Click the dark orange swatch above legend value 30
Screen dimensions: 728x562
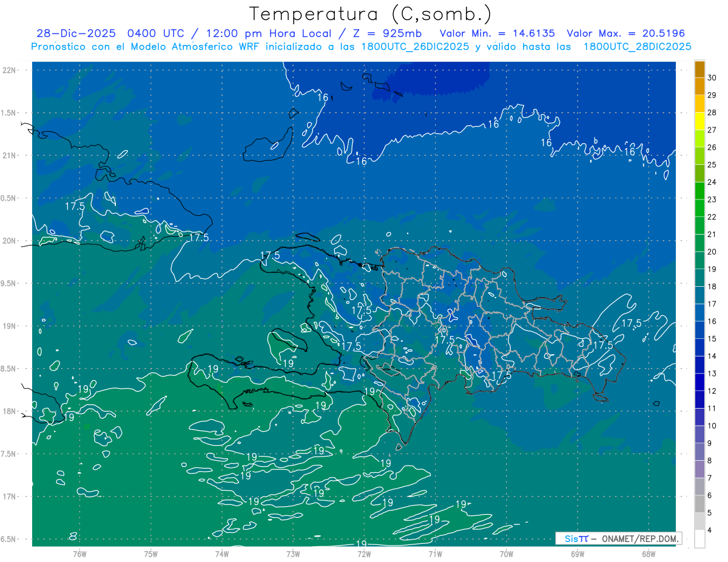[x=699, y=69]
